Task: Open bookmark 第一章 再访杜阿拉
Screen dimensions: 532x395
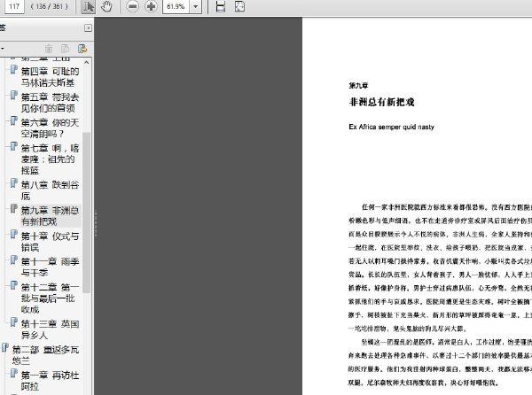Action: click(x=50, y=381)
